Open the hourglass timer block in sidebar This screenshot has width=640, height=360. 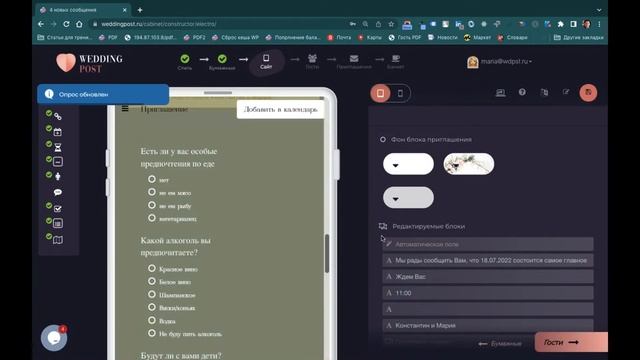(58, 147)
